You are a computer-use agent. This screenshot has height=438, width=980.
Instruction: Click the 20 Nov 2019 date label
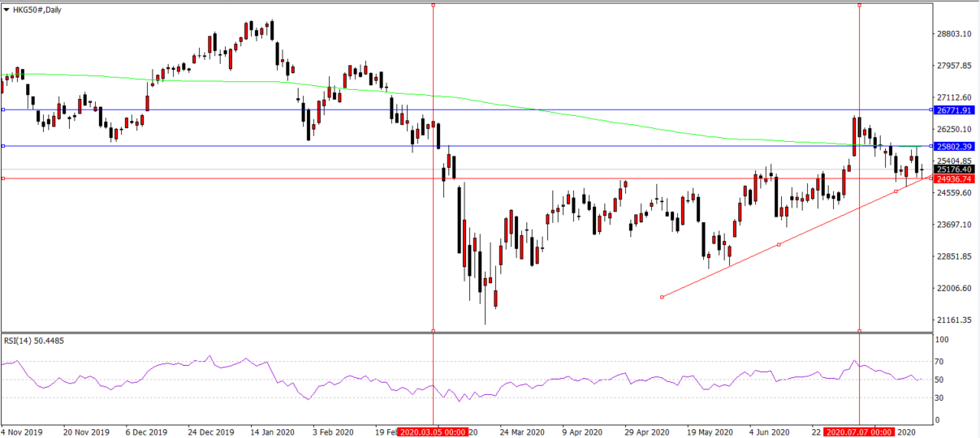[87, 432]
